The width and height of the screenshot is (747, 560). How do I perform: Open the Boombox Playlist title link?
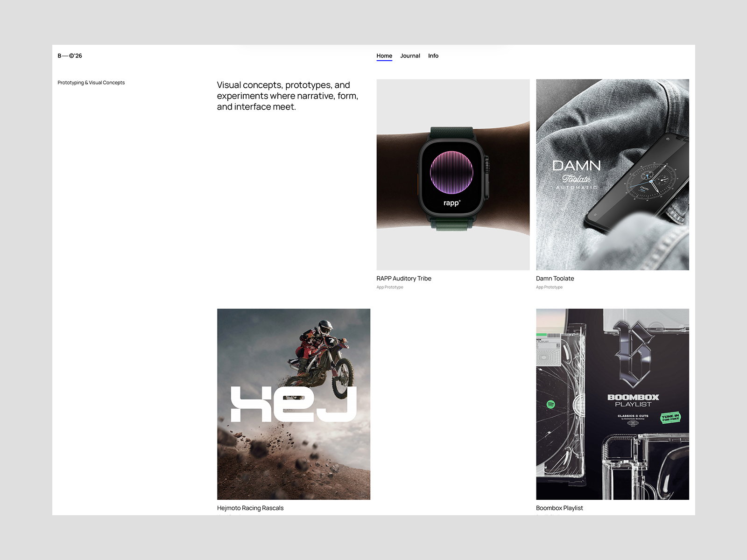pyautogui.click(x=559, y=508)
